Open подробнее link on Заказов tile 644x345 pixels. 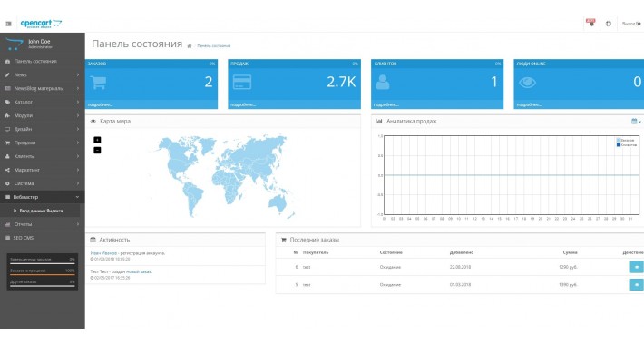click(x=100, y=104)
